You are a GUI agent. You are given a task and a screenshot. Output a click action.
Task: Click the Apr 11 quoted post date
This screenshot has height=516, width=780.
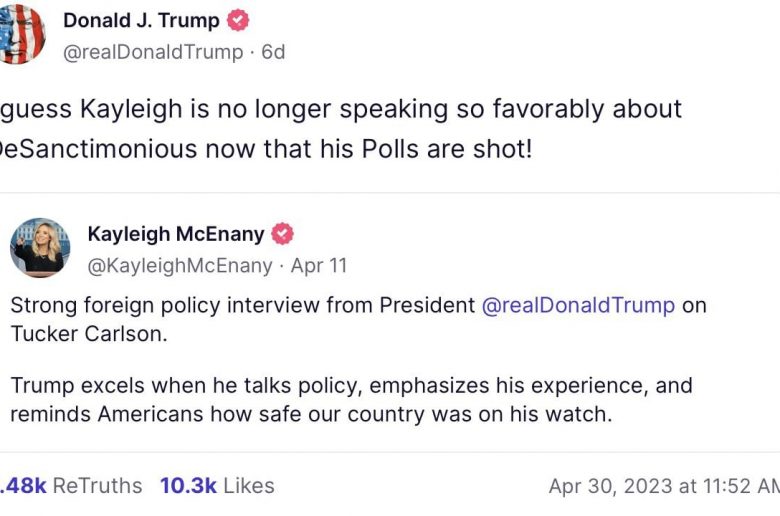coord(319,266)
